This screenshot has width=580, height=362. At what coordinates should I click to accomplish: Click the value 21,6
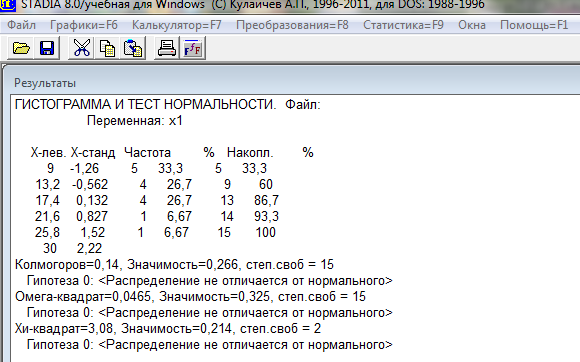coord(47,216)
